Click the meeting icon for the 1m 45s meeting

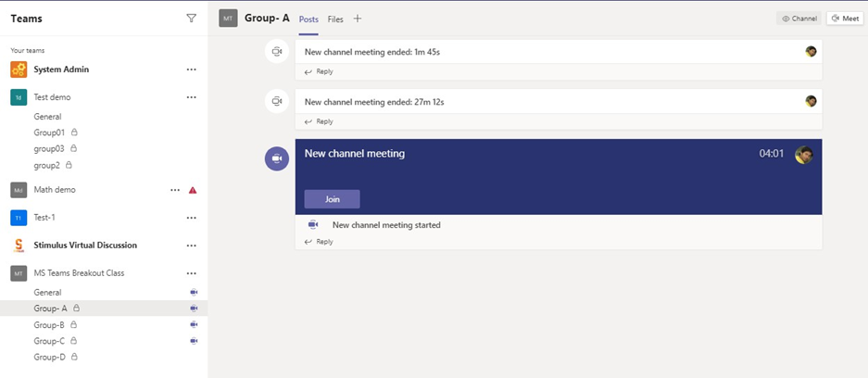pyautogui.click(x=277, y=52)
